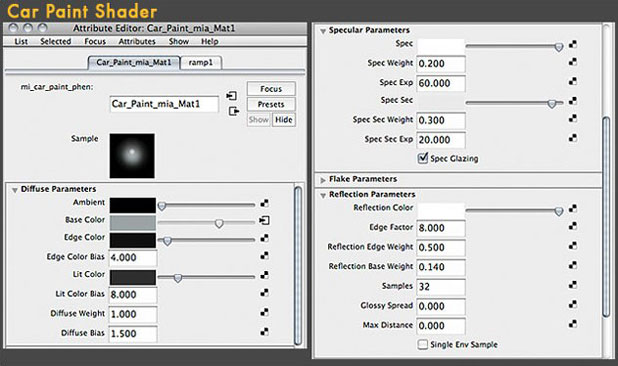
Task: Click the go-to-input-connection icon beside the name field
Action: coord(231,96)
